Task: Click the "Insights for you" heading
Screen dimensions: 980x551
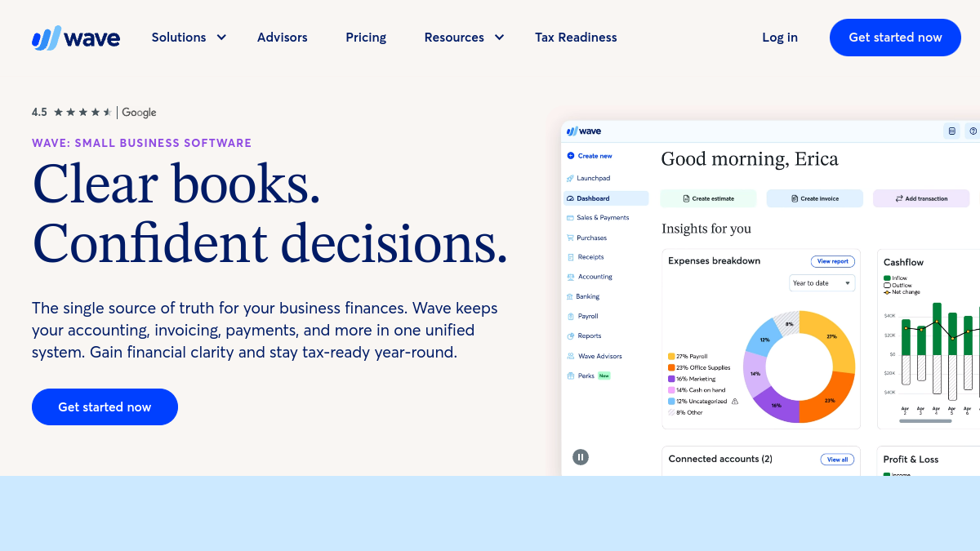Action: [706, 229]
